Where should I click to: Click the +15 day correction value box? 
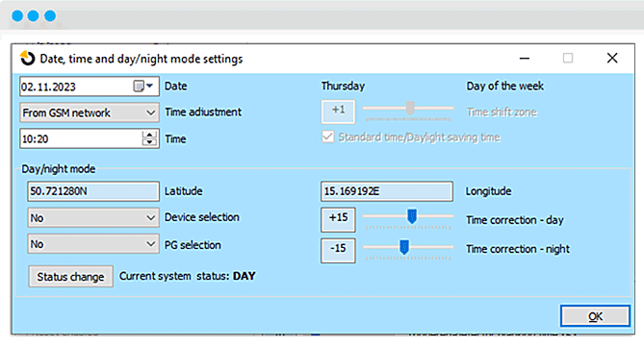[x=338, y=219]
